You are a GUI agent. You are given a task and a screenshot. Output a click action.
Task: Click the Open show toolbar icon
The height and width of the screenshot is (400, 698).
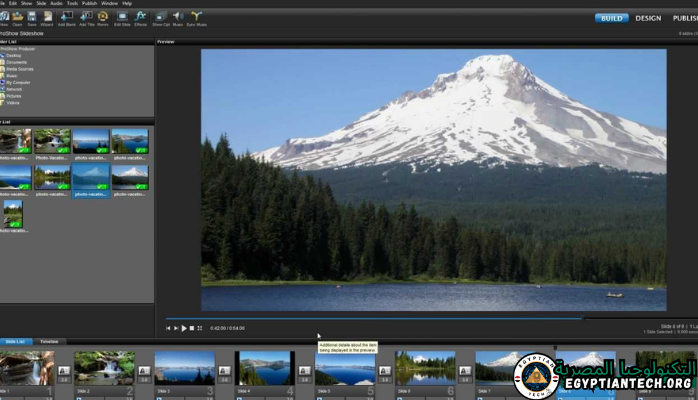click(x=15, y=17)
